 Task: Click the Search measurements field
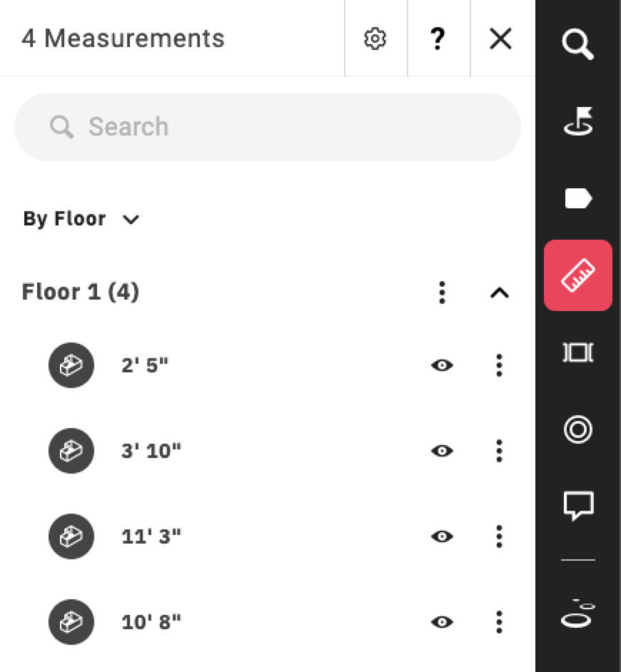tap(268, 127)
